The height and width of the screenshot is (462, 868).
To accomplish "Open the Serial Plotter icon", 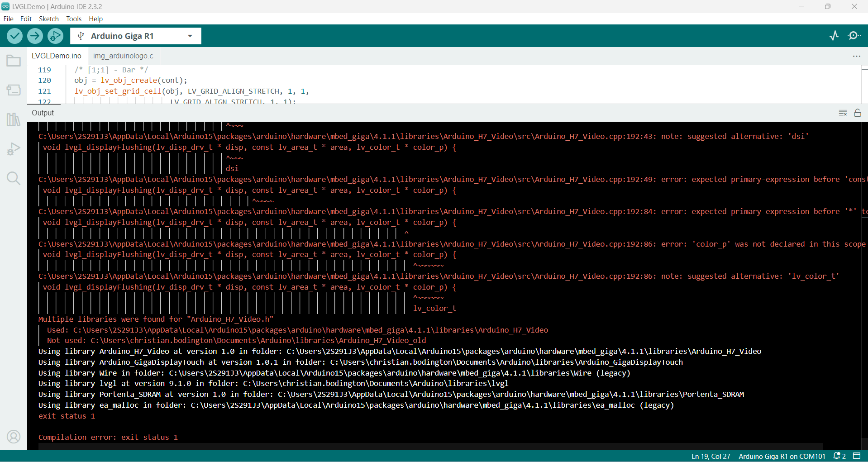I will click(834, 36).
